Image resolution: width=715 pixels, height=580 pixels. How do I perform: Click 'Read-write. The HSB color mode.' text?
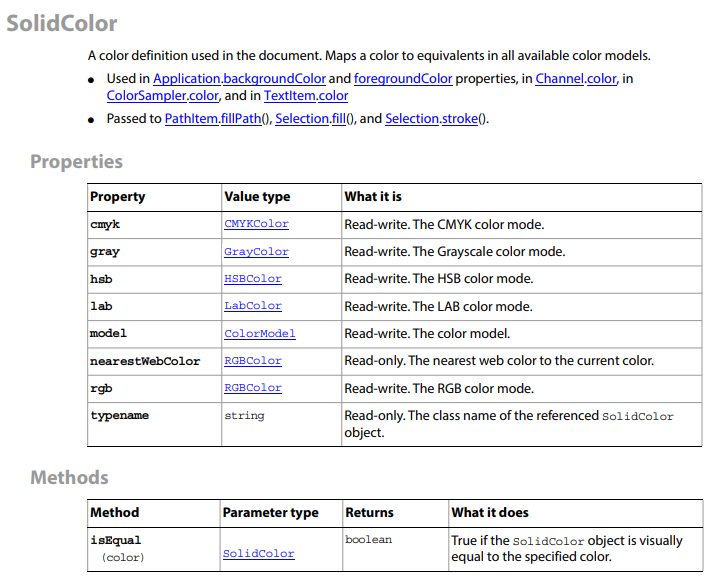click(x=439, y=279)
